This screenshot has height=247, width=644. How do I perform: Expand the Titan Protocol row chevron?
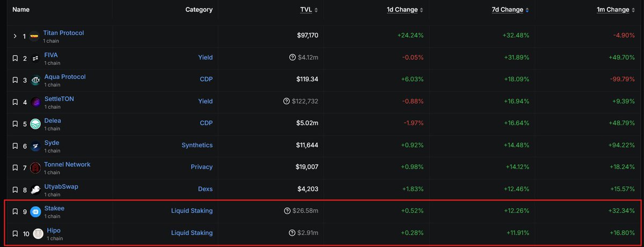15,36
